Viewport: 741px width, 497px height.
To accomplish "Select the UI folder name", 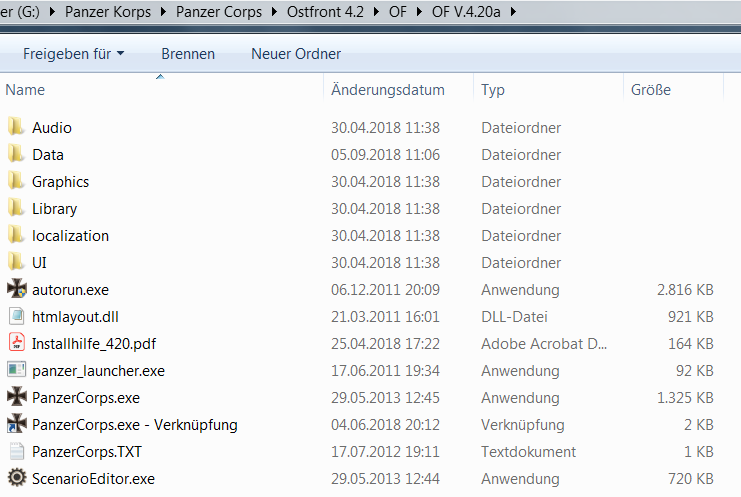I will [39, 262].
